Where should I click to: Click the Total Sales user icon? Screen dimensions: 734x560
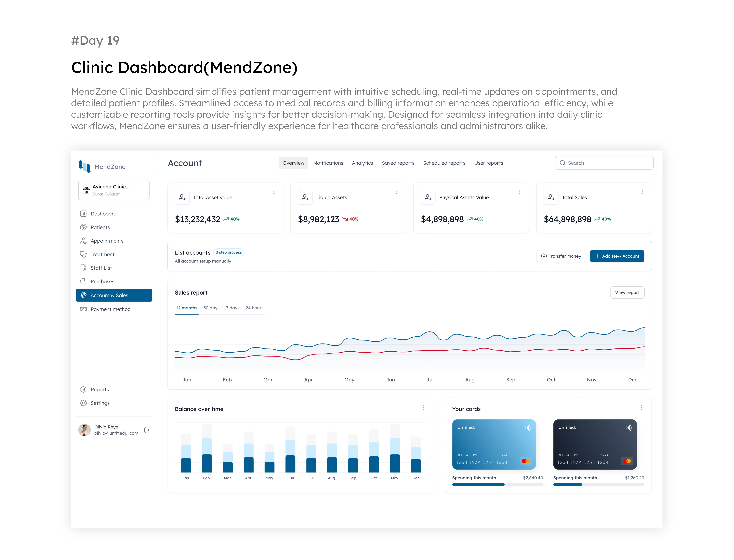(551, 197)
